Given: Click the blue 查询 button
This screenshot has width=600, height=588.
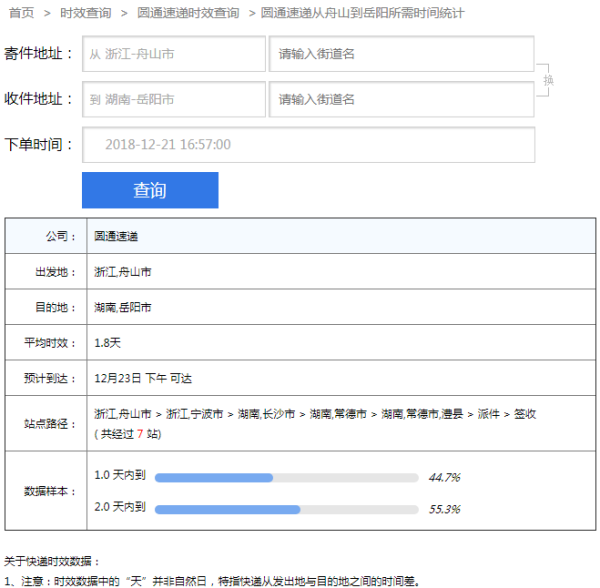Looking at the screenshot, I should 150,190.
